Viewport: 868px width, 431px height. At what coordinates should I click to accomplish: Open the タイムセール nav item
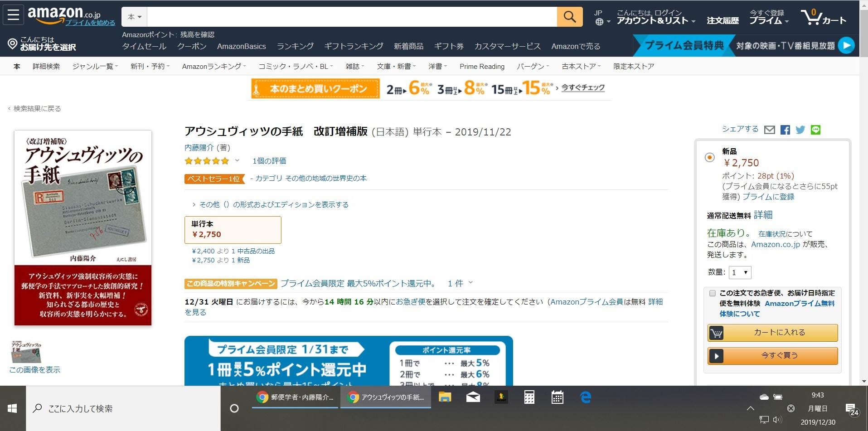(144, 46)
